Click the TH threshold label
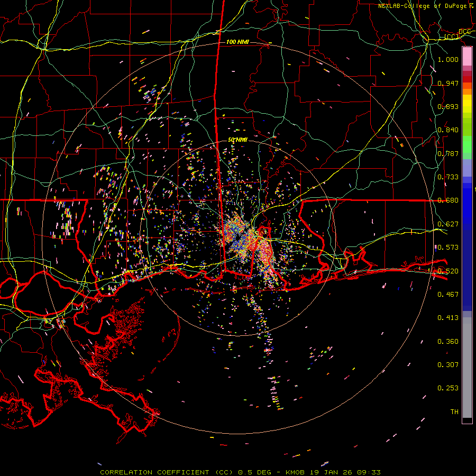476x476 pixels. (x=454, y=411)
